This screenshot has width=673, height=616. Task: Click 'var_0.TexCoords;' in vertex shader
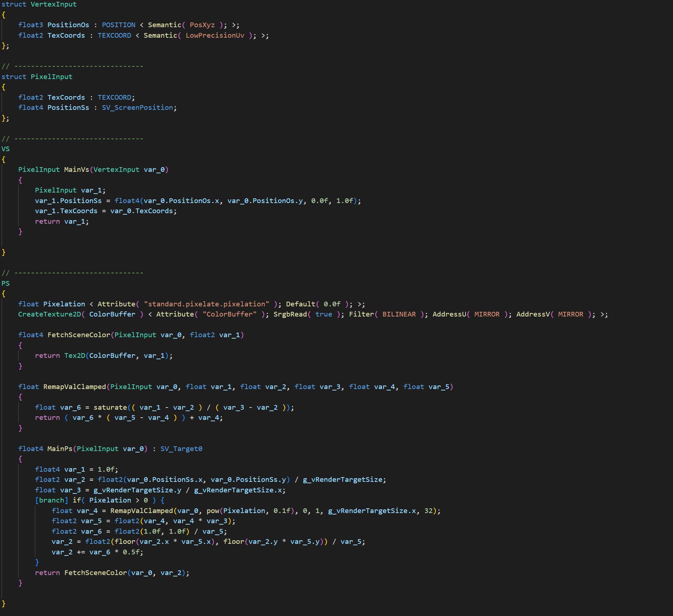tap(144, 211)
